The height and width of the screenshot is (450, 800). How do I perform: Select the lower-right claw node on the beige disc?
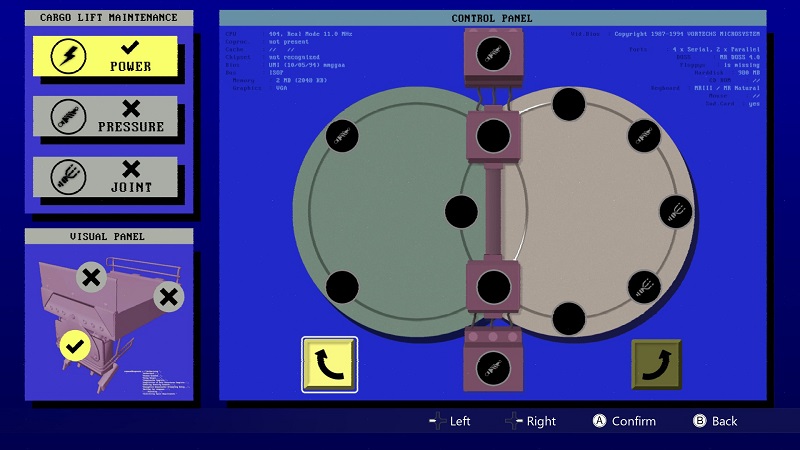(x=644, y=287)
